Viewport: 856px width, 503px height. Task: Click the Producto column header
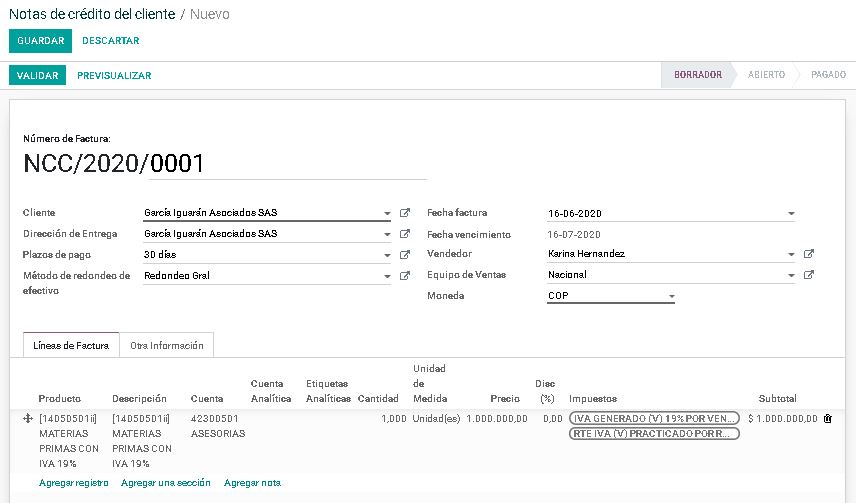[x=60, y=399]
